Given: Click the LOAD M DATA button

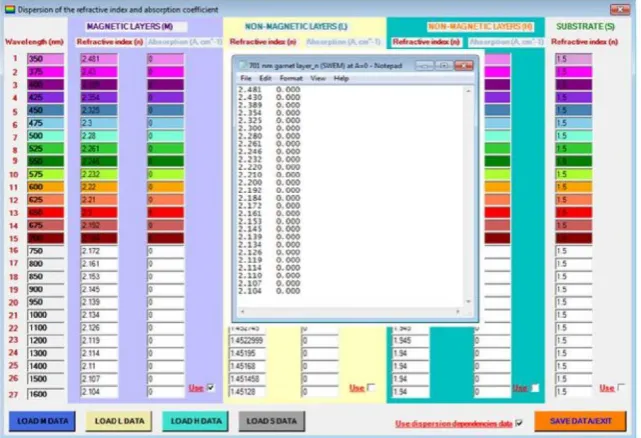Looking at the screenshot, I should point(43,421).
